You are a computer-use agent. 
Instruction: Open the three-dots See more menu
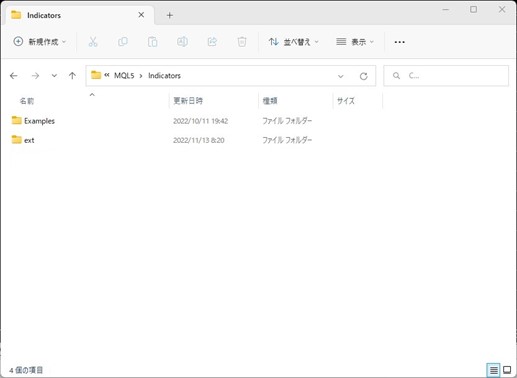tap(399, 42)
